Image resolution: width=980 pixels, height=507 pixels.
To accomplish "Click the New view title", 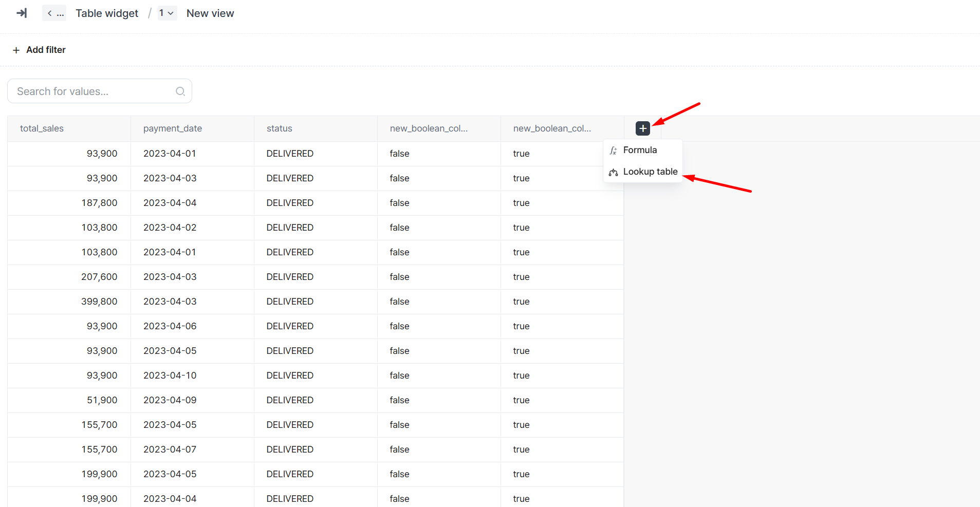I will pos(210,13).
